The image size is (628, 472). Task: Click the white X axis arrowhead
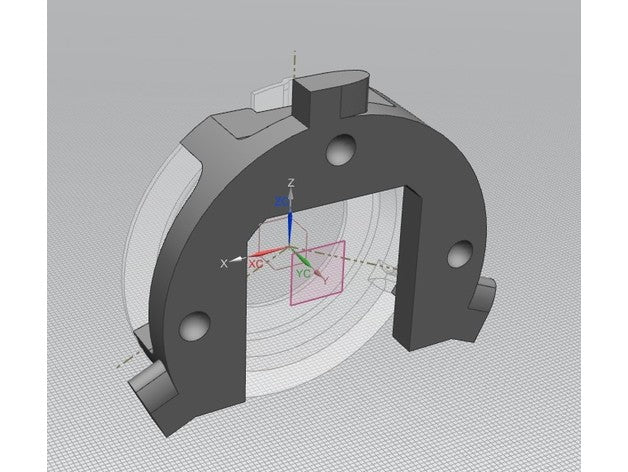coord(240,259)
